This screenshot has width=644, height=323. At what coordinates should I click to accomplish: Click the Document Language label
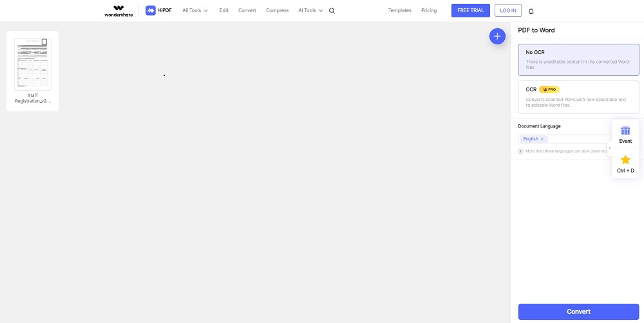point(539,126)
